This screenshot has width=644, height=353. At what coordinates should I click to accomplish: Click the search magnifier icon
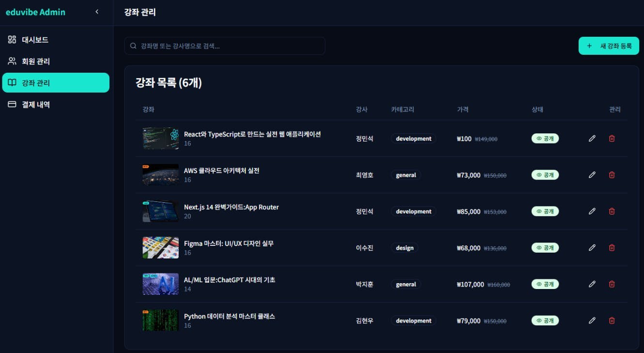[x=133, y=46]
